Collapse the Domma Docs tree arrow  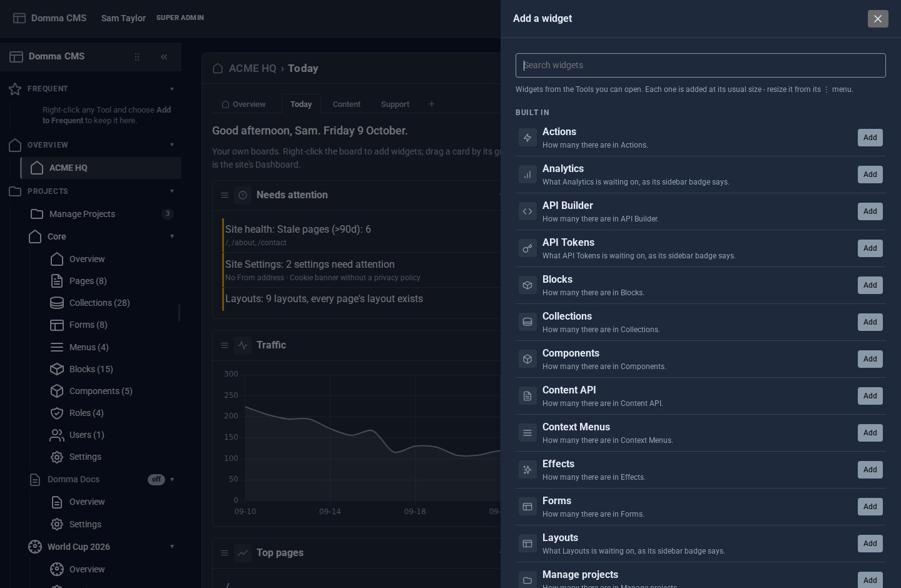172,480
